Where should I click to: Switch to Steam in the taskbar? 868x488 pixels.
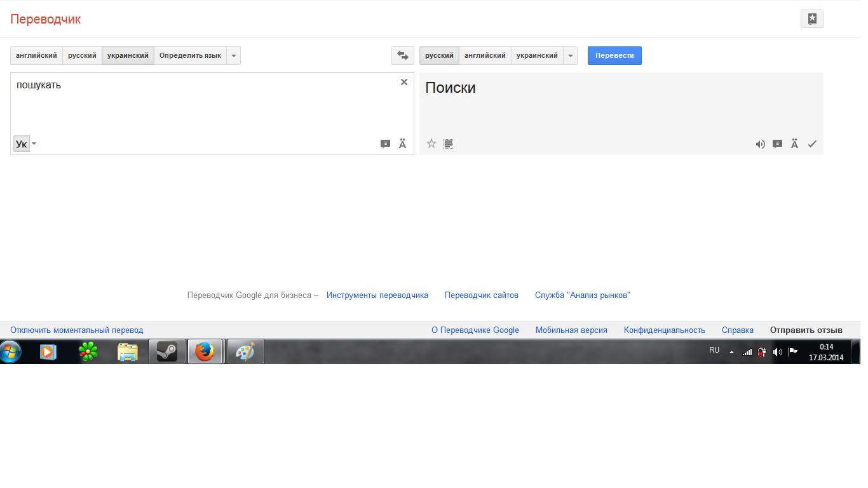point(167,351)
